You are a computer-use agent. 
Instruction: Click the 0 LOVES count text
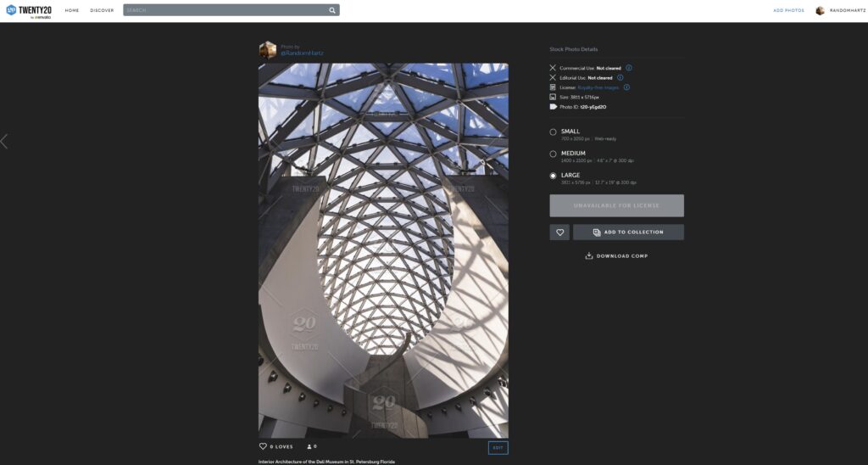[281, 446]
